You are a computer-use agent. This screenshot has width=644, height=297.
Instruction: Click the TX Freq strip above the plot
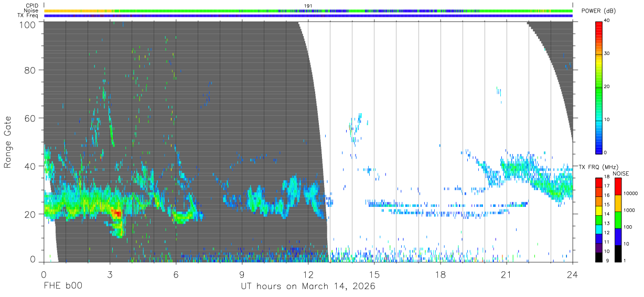308,16
